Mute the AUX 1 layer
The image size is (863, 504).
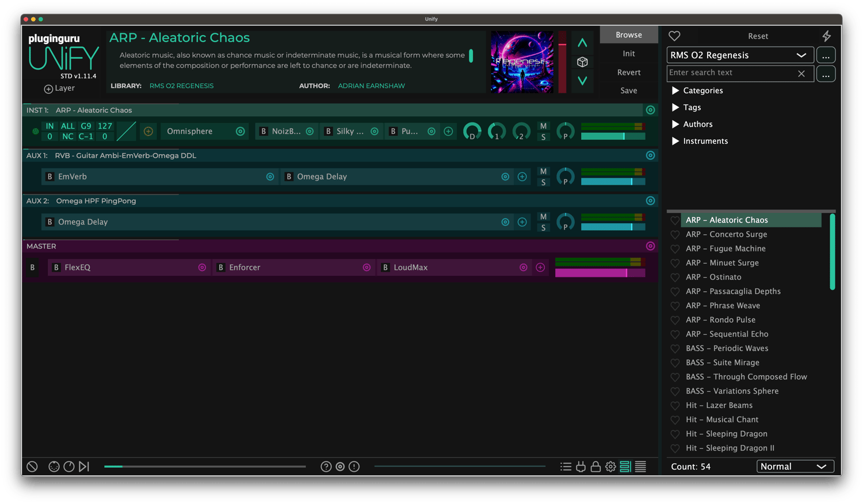543,171
